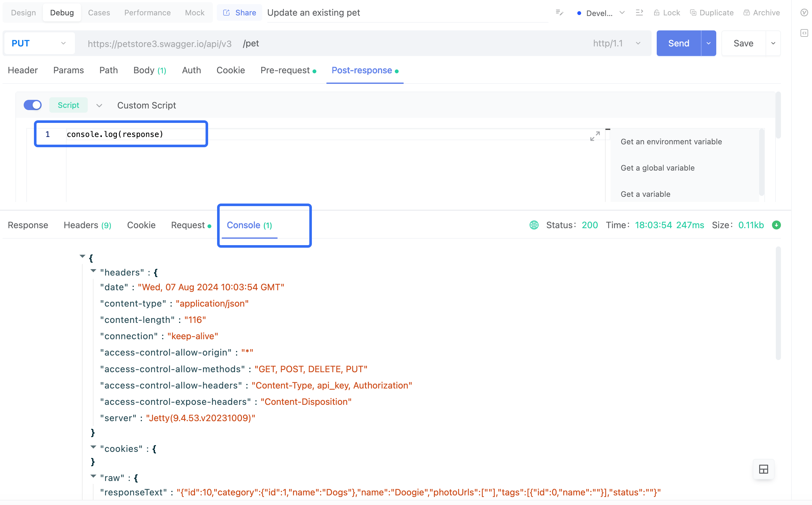Click the snippet list scrollbar
This screenshot has height=505, width=812.
point(761,162)
